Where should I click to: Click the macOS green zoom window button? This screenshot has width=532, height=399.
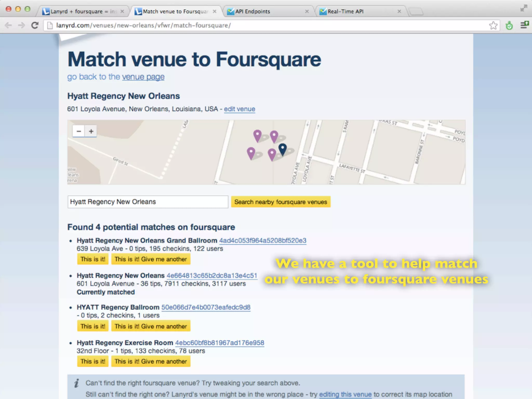coord(27,9)
